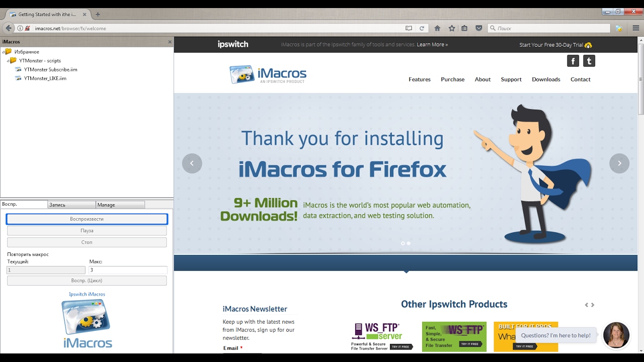
Task: Close the Getting Started tab
Action: click(x=85, y=15)
